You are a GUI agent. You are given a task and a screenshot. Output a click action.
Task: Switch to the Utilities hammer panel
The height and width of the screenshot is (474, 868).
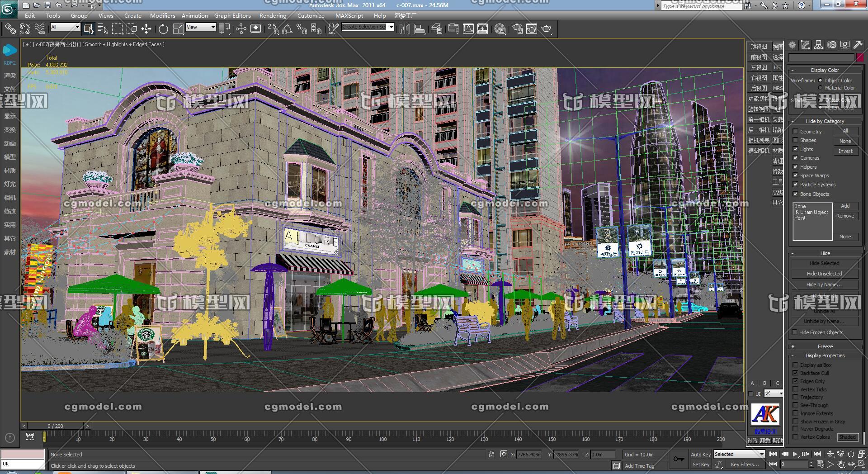pos(858,45)
